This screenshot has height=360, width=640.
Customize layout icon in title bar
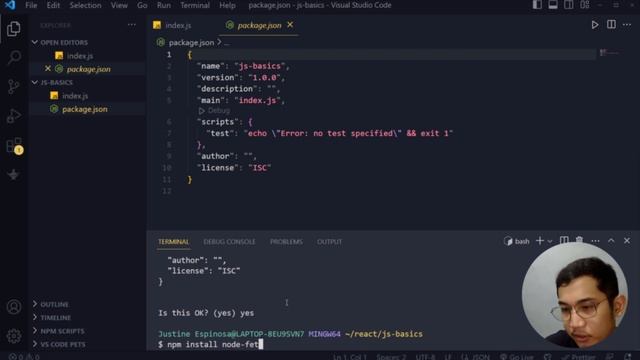coord(585,5)
